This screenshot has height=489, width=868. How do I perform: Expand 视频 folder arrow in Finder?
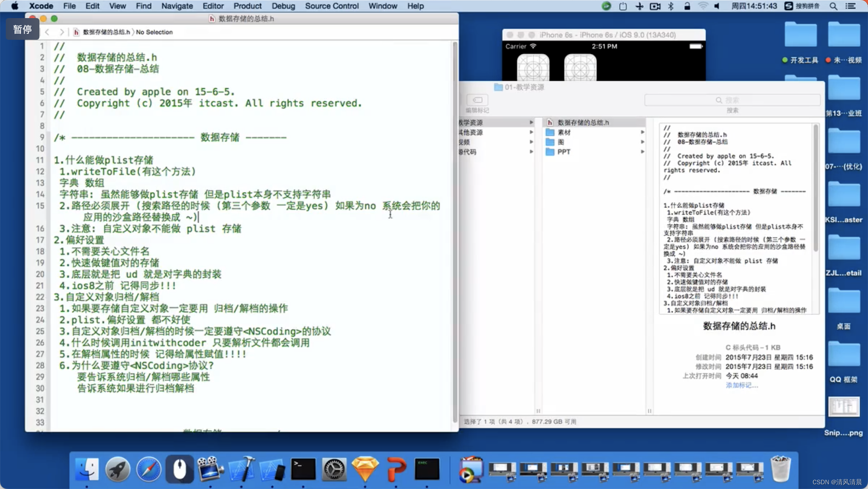(x=531, y=142)
